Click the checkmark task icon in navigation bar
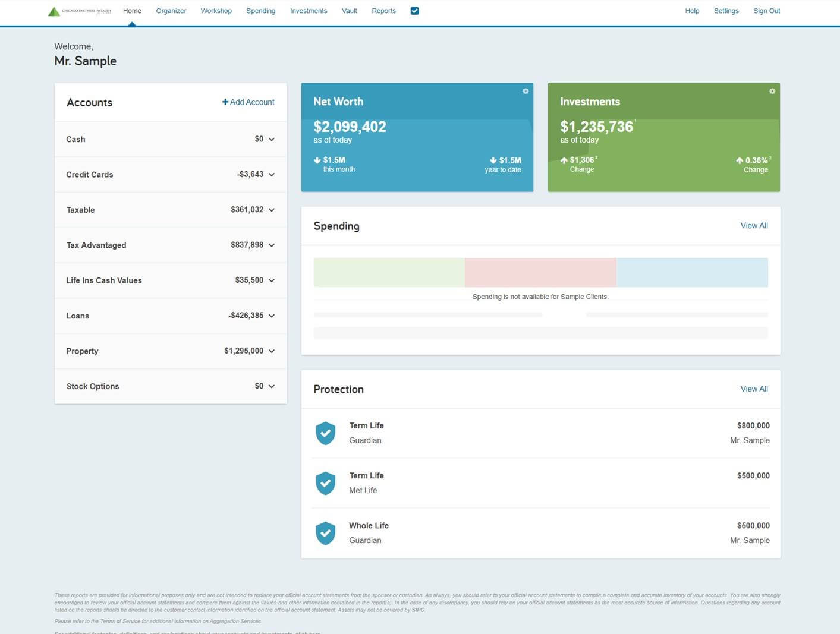This screenshot has width=840, height=634. (x=415, y=11)
